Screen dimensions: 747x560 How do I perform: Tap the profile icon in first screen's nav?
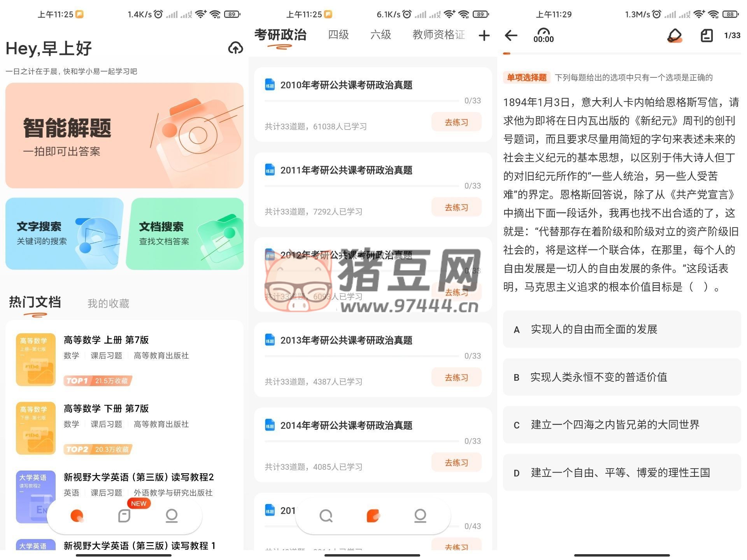pos(172,516)
